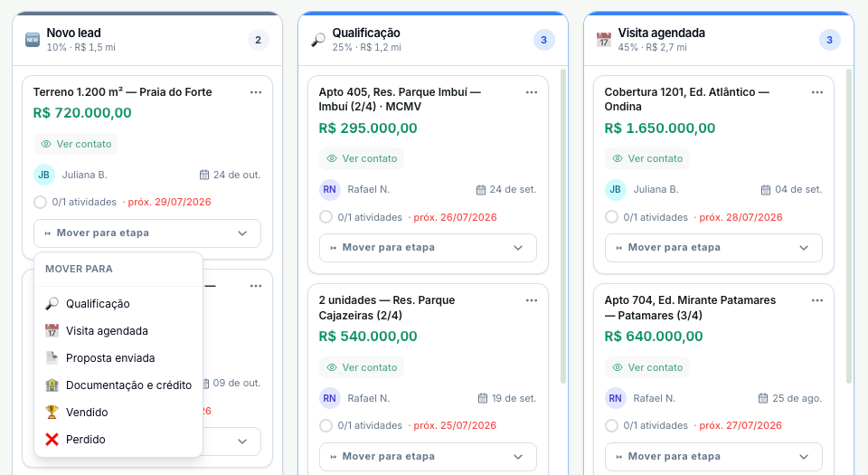
Task: Open the partly hidden Mover para etapa dropdown in Novo lead column
Action: pos(232,442)
